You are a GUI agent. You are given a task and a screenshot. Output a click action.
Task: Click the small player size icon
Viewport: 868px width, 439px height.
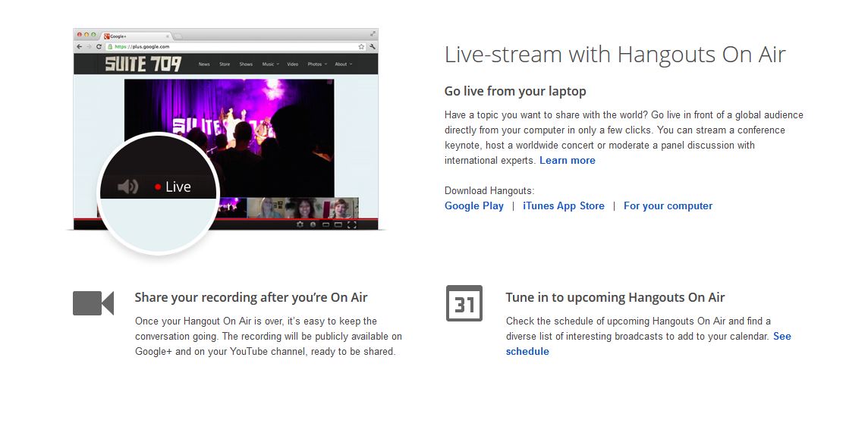click(x=325, y=224)
